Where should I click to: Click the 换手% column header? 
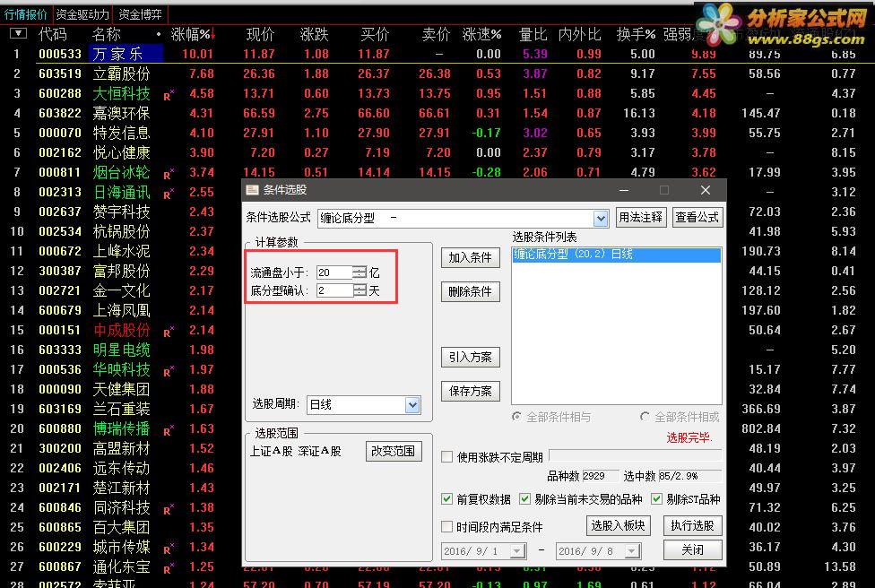tap(636, 35)
